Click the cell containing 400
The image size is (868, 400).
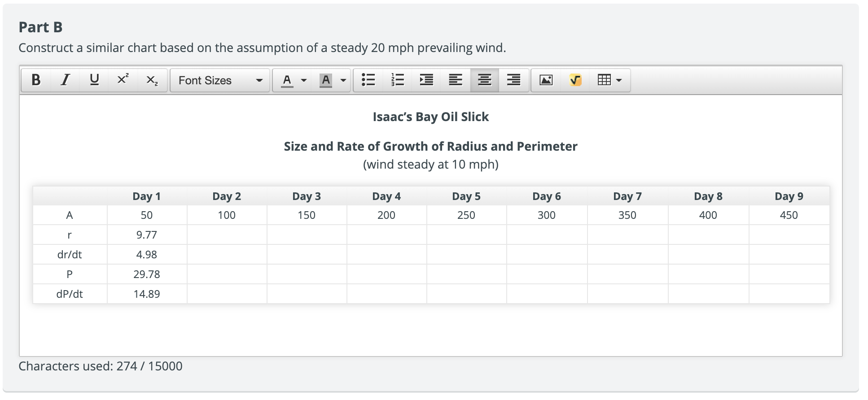click(708, 215)
